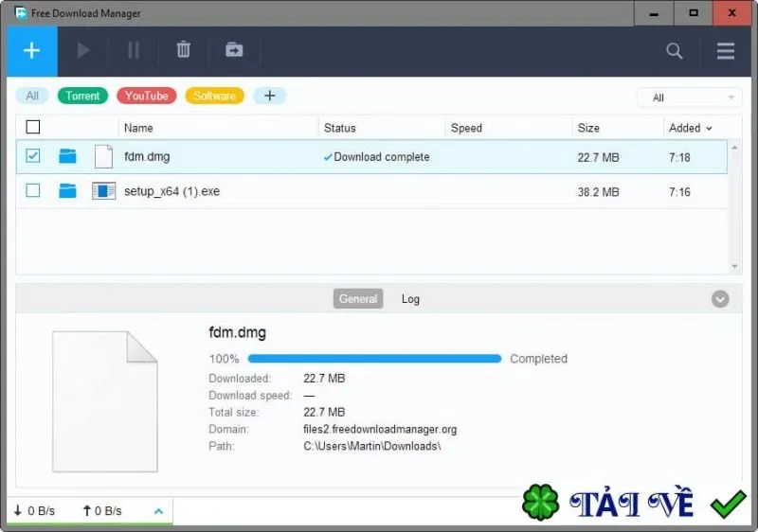Click the 7:18 added time cell
The height and width of the screenshot is (532, 758).
point(679,157)
